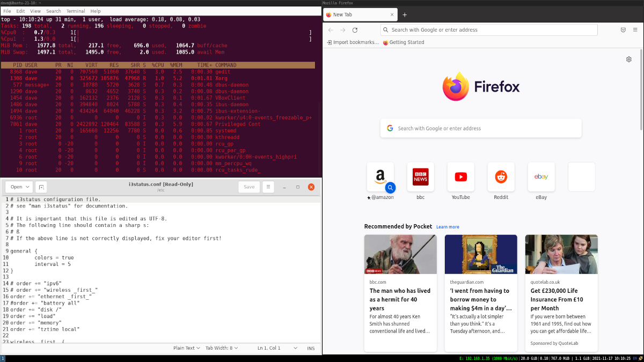Toggle the INS insert mode indicator
Viewport: 644px width, 362px height.
[x=311, y=348]
